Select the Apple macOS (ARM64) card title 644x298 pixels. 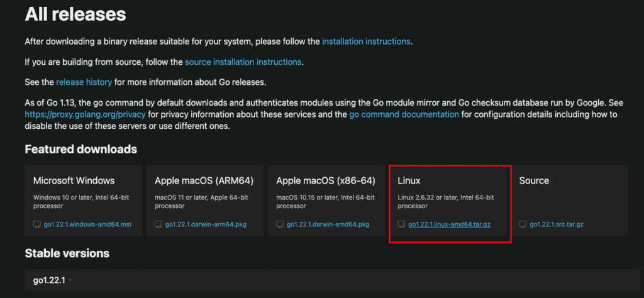pyautogui.click(x=204, y=181)
